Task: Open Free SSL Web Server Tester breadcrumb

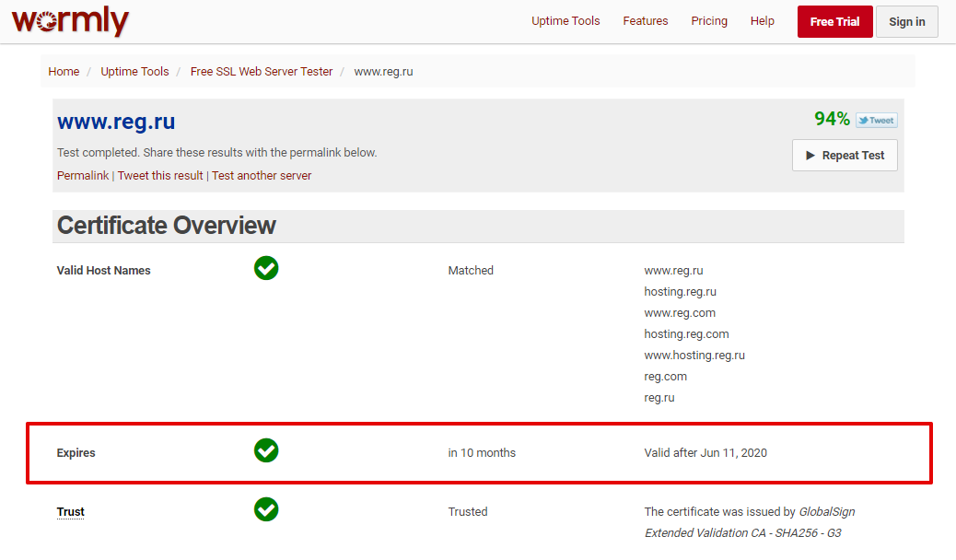Action: [262, 72]
